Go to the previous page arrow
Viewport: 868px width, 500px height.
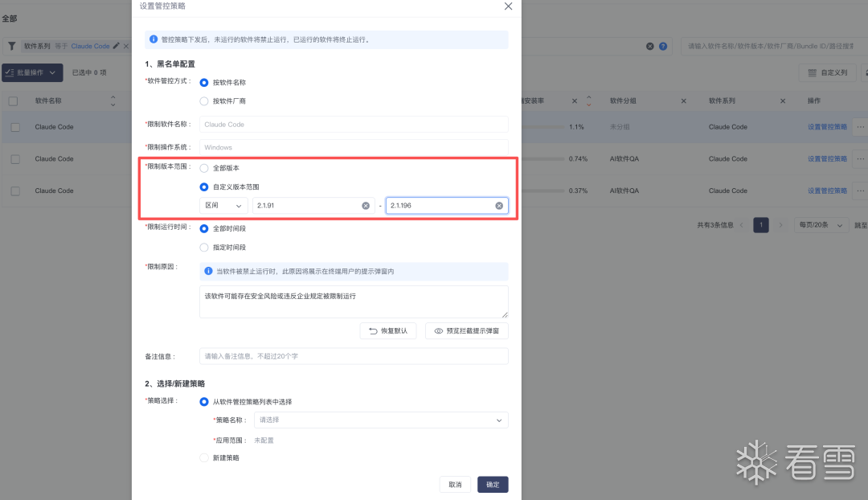pos(741,225)
